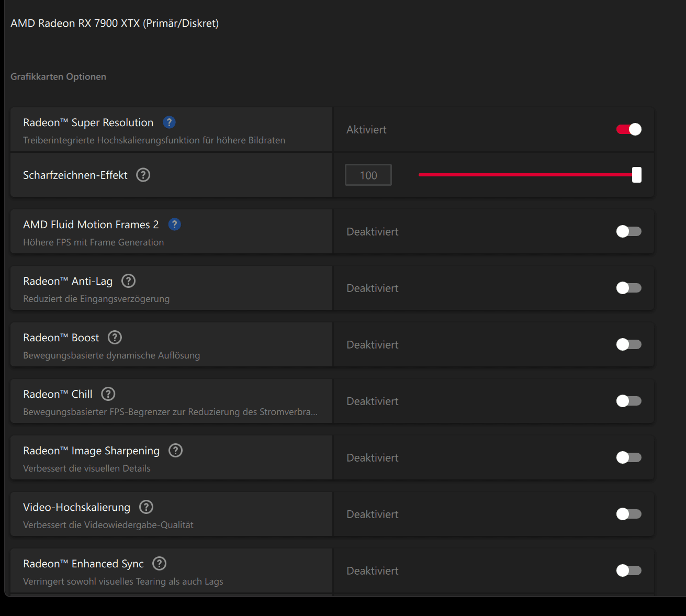
Task: Click Deaktiviert status for Radeon Boost
Action: (x=373, y=345)
